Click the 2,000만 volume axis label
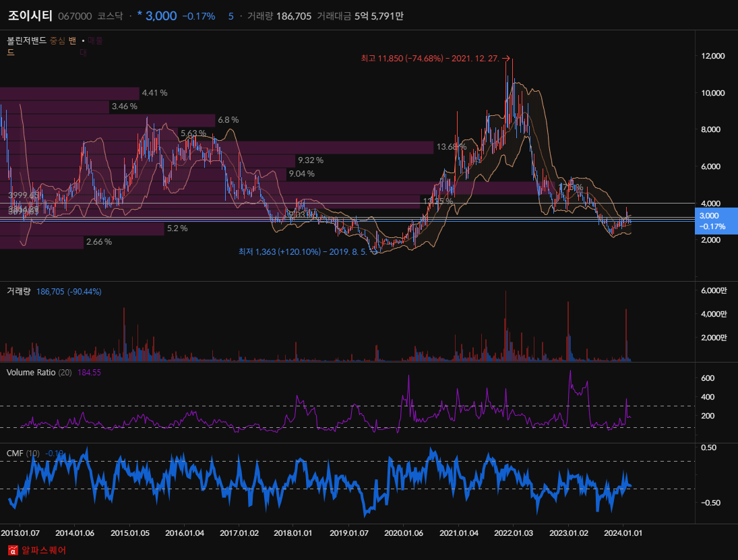The width and height of the screenshot is (738, 560). pyautogui.click(x=714, y=338)
